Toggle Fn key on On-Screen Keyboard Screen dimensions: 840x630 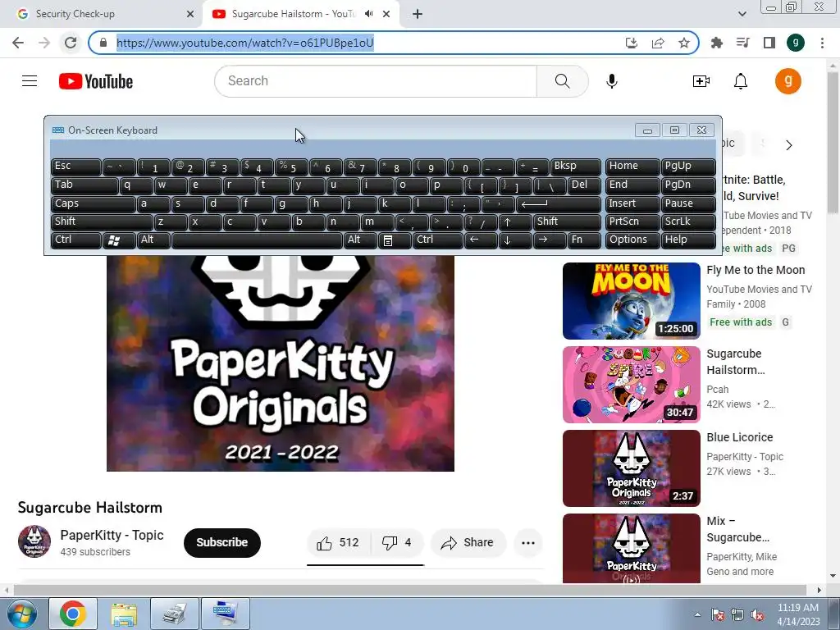pos(584,240)
